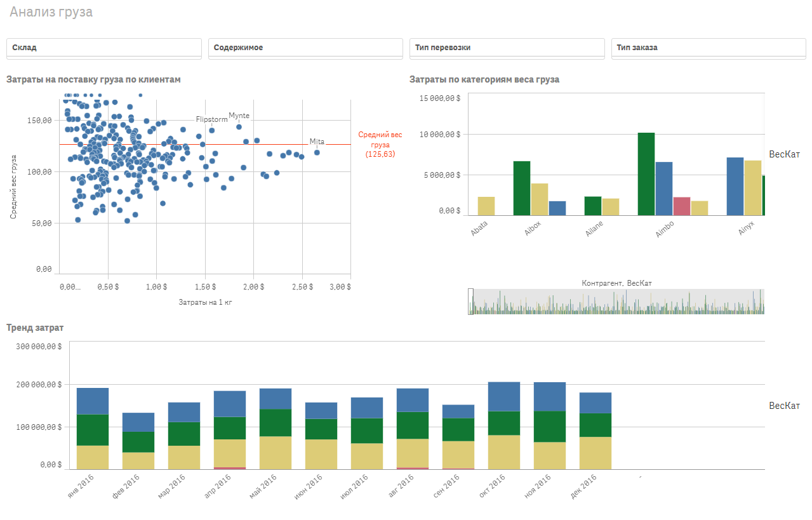Expand the Содержимое filter list
This screenshot has height=520, width=812.
point(305,48)
